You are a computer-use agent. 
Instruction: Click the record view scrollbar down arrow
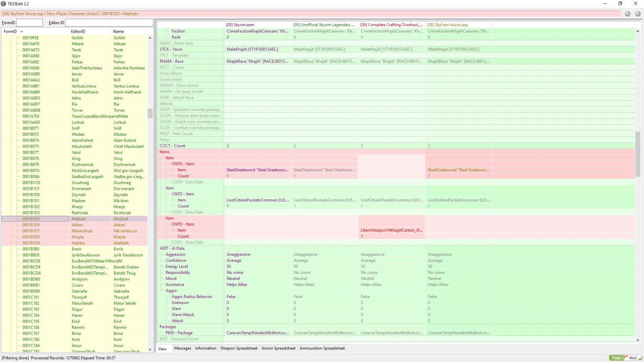[638, 340]
